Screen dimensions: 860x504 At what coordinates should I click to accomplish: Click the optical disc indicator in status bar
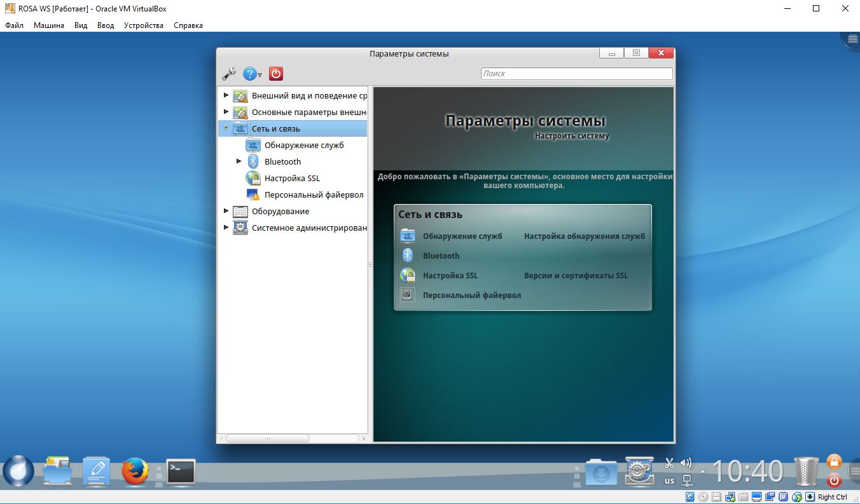pos(704,497)
